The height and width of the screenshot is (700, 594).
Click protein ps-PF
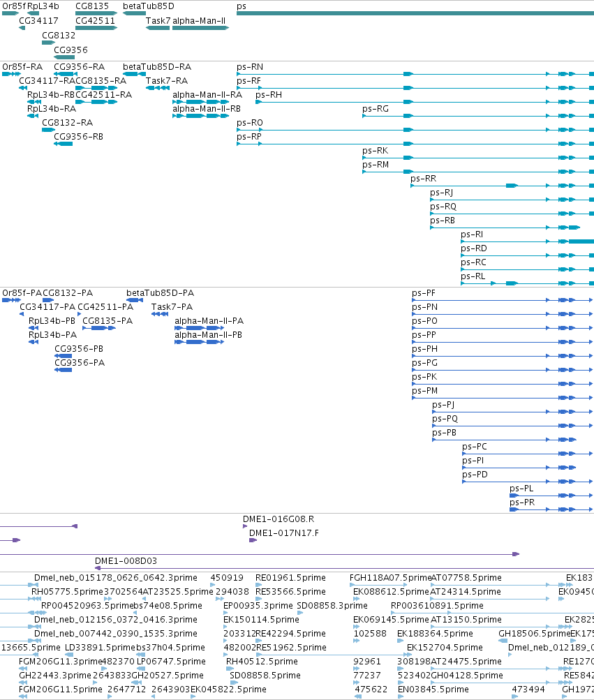pyautogui.click(x=424, y=293)
